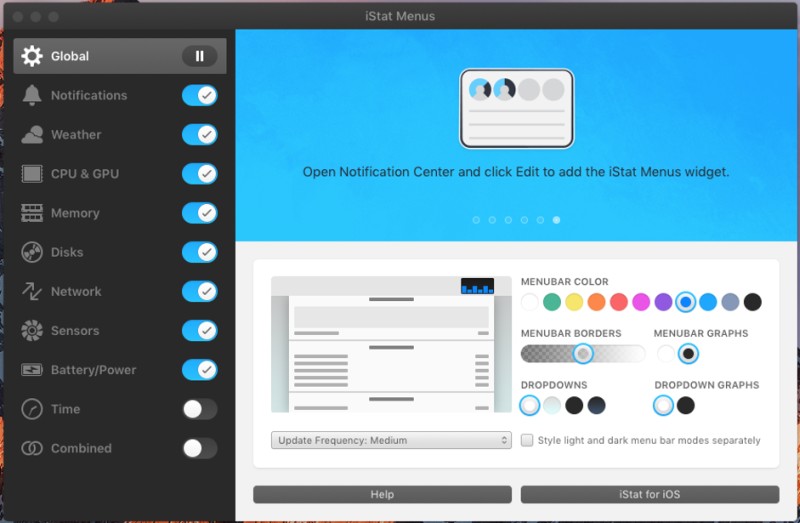Disable the Memory switch
This screenshot has width=800, height=523.
coord(199,213)
